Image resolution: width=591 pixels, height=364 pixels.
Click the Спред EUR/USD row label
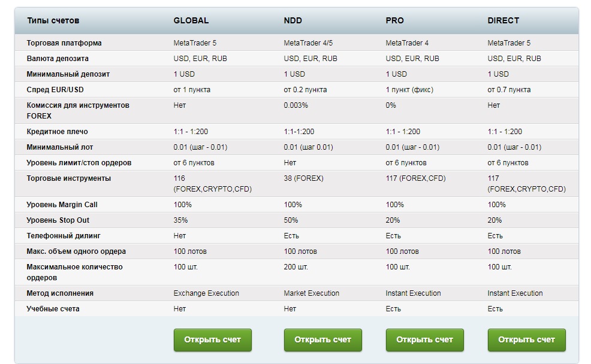point(54,88)
